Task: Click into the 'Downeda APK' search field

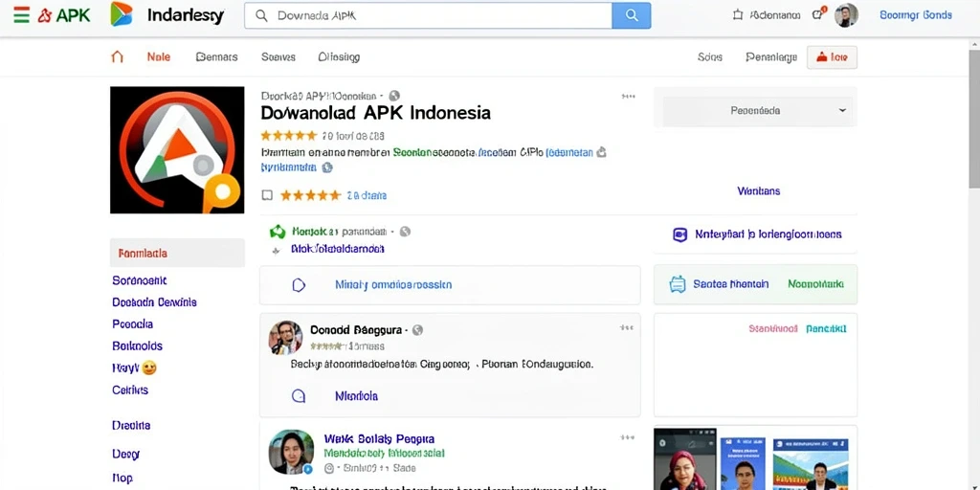Action: [x=428, y=15]
